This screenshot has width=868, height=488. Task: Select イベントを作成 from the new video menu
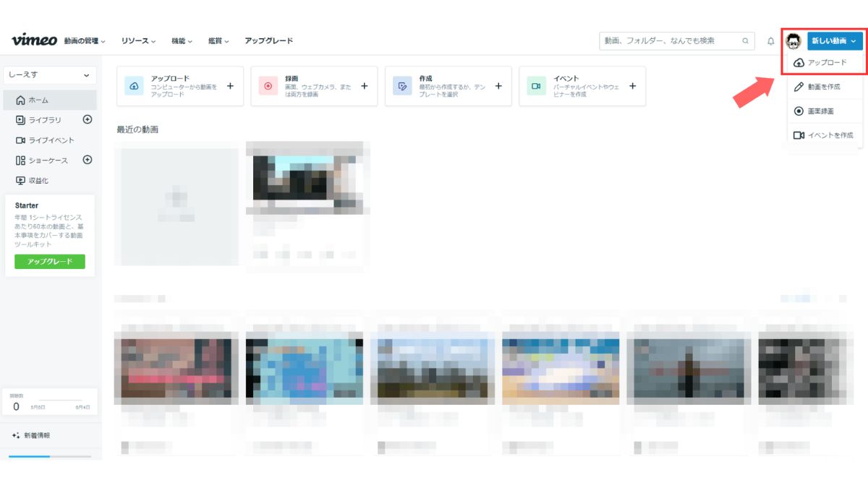pyautogui.click(x=825, y=135)
